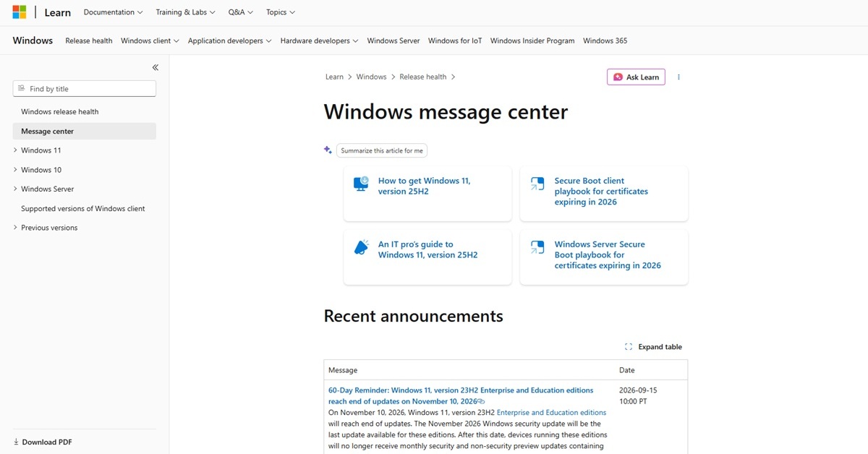Open Windows Insider Program navigation item
868x454 pixels.
pos(532,40)
